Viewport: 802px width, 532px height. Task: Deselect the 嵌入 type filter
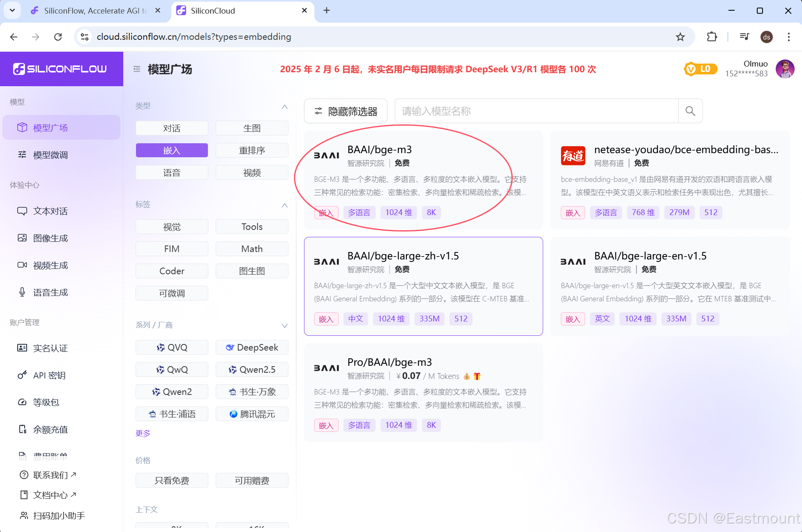(172, 150)
